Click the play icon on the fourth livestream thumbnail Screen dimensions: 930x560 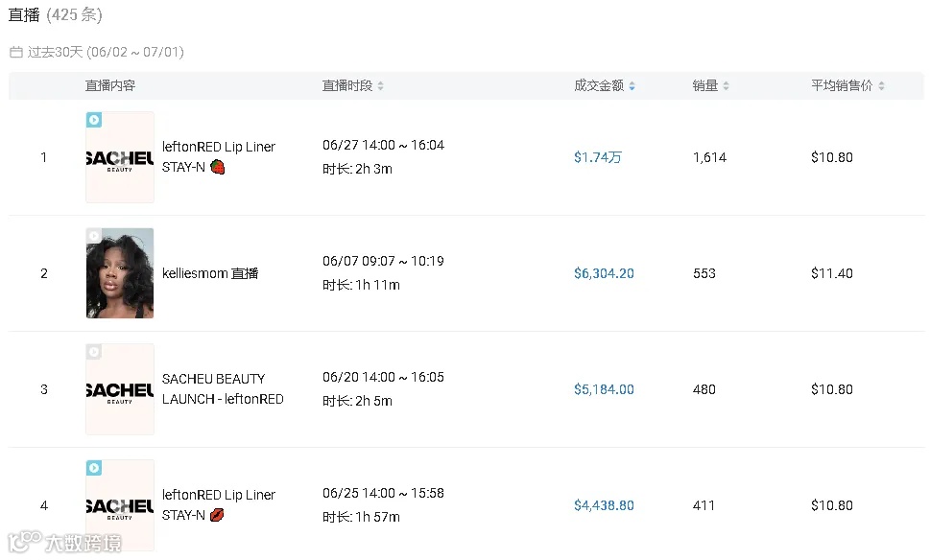coord(94,468)
